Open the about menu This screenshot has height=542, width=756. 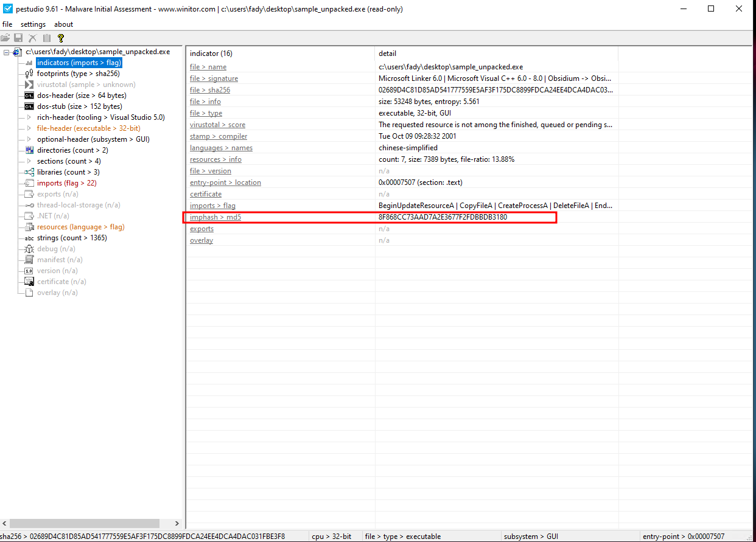tap(63, 24)
